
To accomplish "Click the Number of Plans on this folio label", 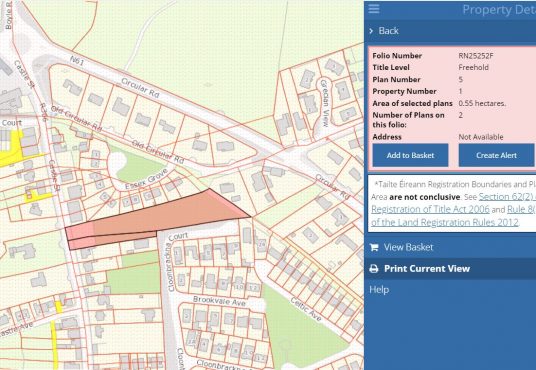I will click(x=408, y=120).
